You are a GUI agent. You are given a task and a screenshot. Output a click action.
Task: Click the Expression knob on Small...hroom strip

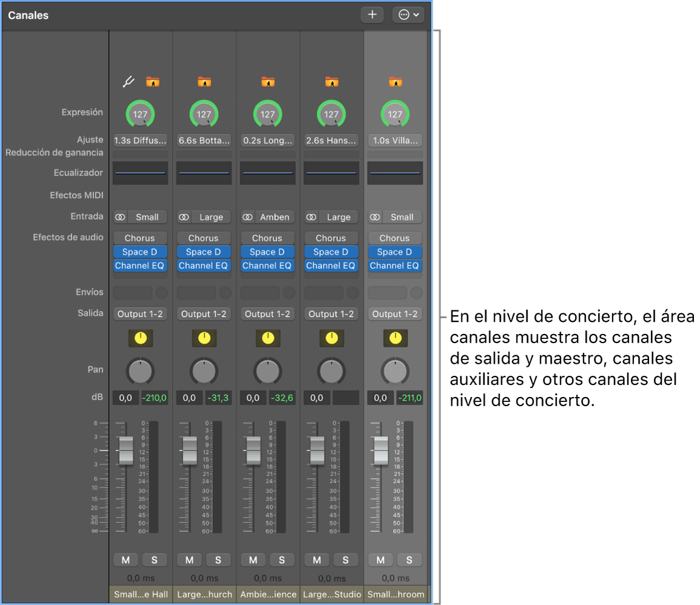tap(395, 114)
